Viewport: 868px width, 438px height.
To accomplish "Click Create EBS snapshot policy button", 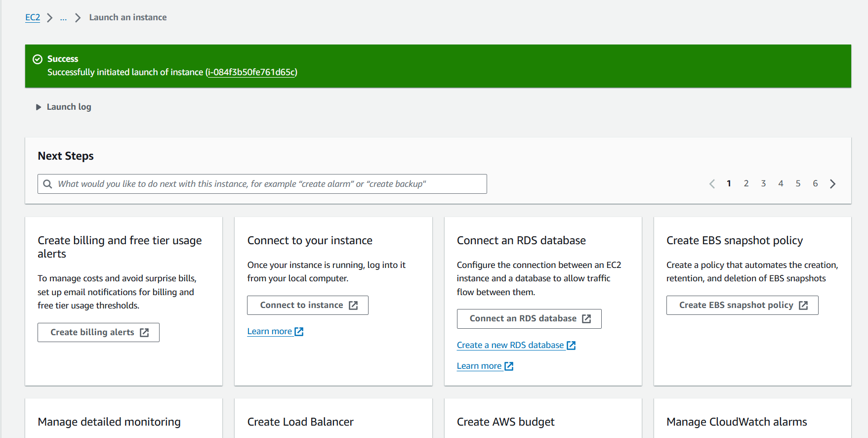I will pos(742,305).
